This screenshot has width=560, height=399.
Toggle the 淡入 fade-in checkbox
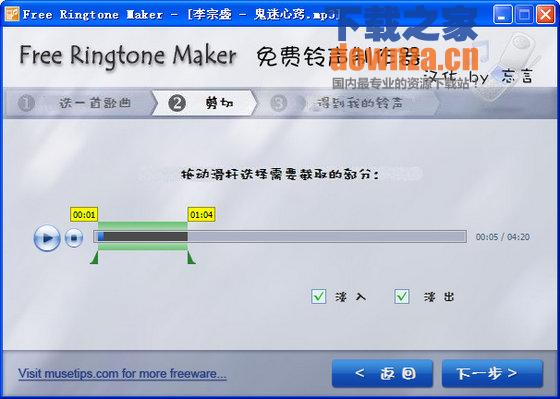pyautogui.click(x=319, y=296)
